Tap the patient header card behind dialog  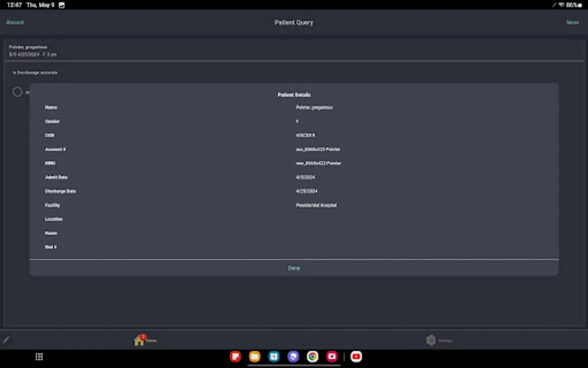pyautogui.click(x=294, y=50)
